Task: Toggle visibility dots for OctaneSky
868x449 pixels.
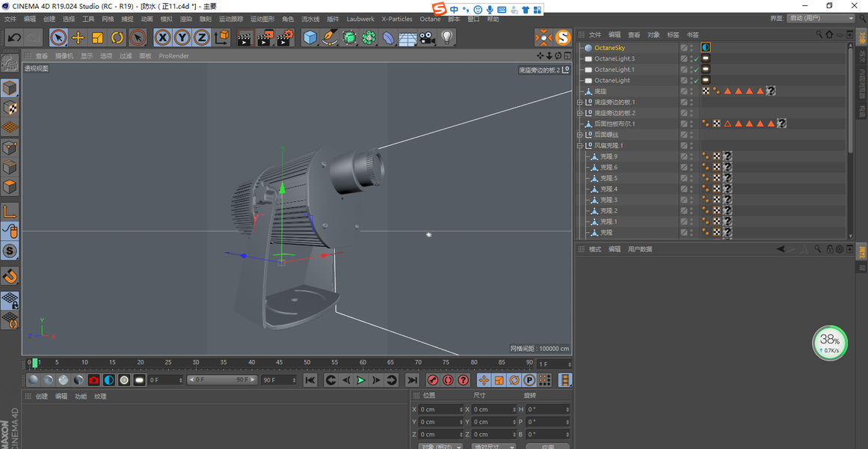Action: click(692, 48)
